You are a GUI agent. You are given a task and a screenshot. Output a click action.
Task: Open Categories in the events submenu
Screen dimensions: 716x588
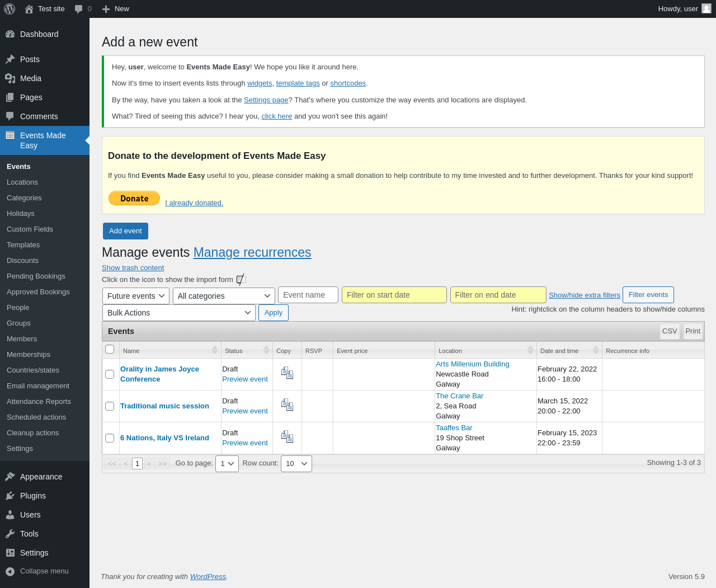24,198
